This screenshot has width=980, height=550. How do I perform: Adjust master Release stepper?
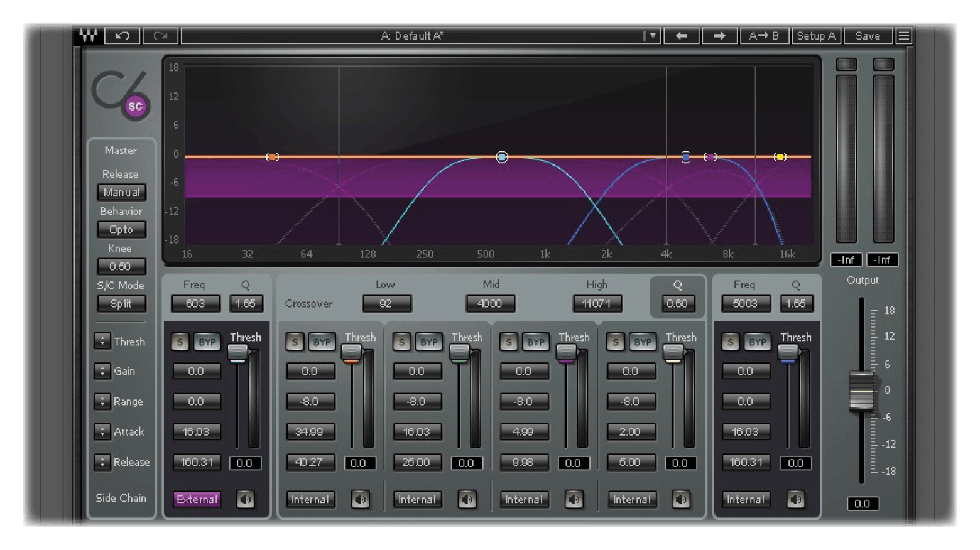coord(102,461)
